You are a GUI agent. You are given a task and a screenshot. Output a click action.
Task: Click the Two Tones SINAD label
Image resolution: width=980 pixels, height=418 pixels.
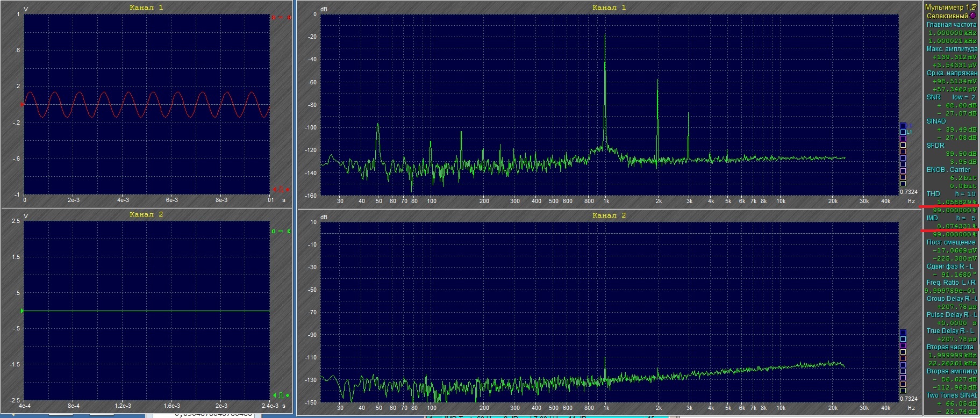[952, 395]
